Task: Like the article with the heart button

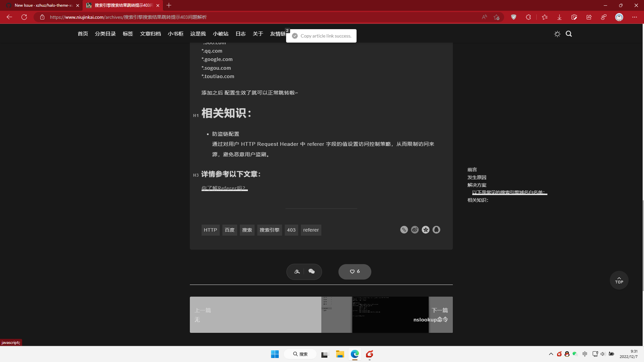Action: [355, 271]
